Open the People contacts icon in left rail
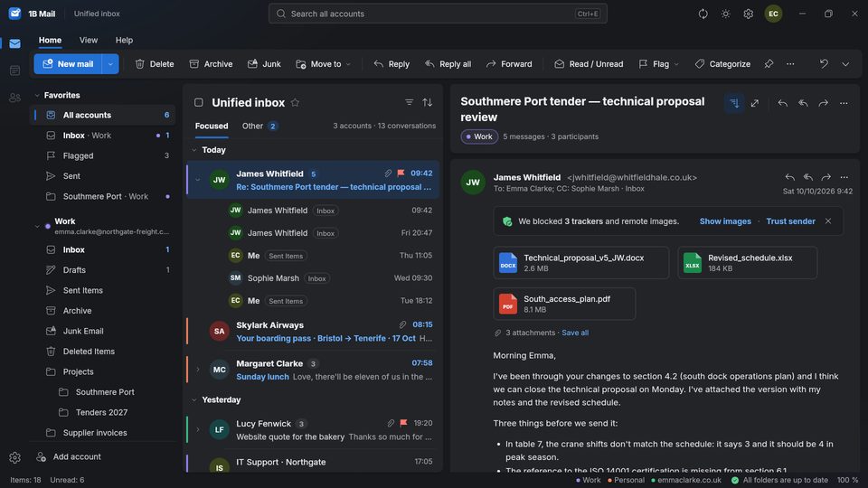 tap(15, 98)
